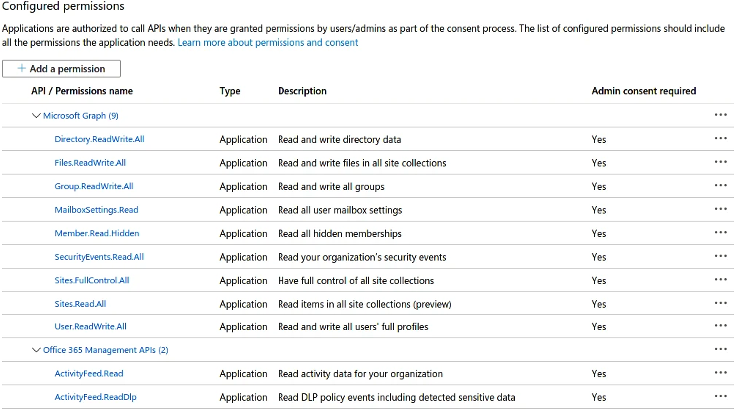Open the Member.Read.Hidden permission

click(97, 233)
